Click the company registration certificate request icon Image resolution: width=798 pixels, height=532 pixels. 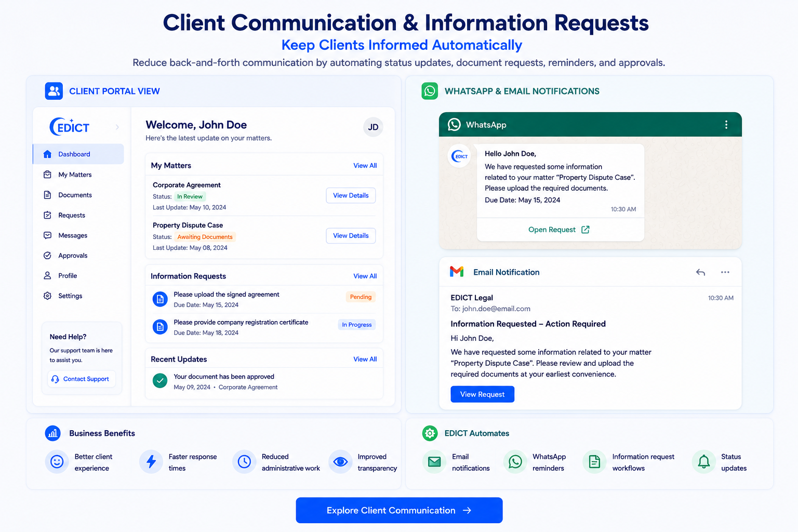[160, 327]
